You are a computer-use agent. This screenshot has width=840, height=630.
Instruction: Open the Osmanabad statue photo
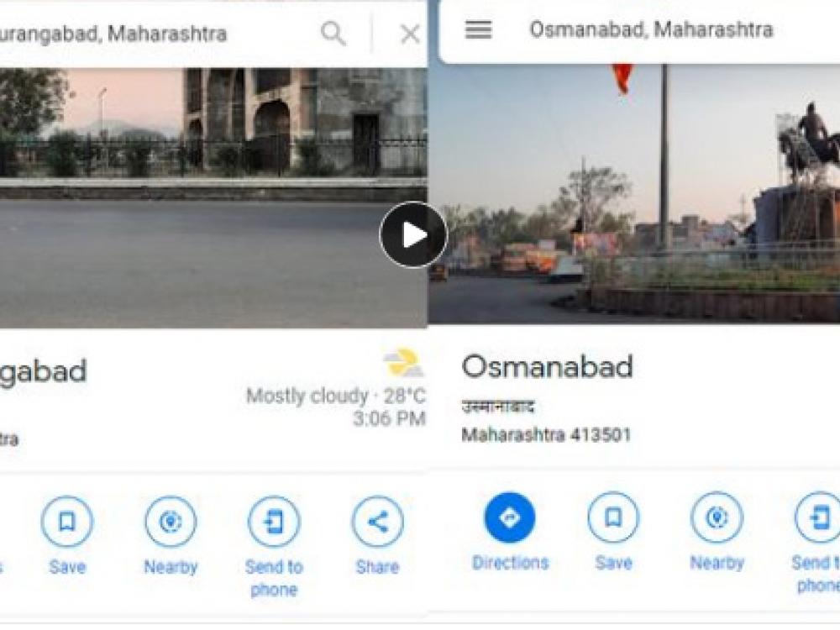point(634,193)
